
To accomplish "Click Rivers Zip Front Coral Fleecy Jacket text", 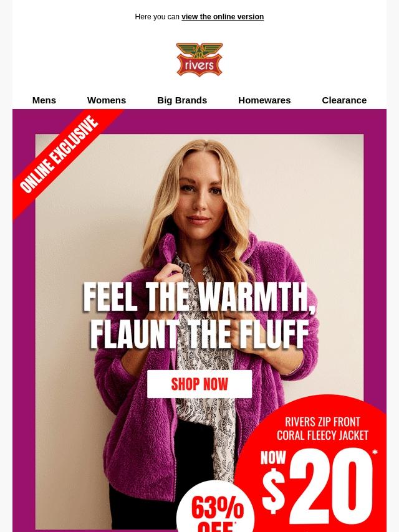I will [x=322, y=429].
